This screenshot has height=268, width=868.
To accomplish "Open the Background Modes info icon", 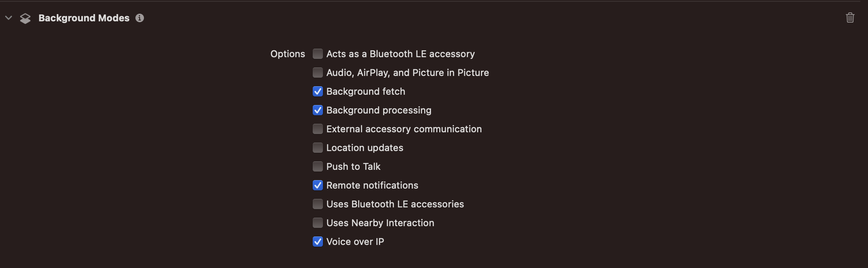I will [x=140, y=18].
